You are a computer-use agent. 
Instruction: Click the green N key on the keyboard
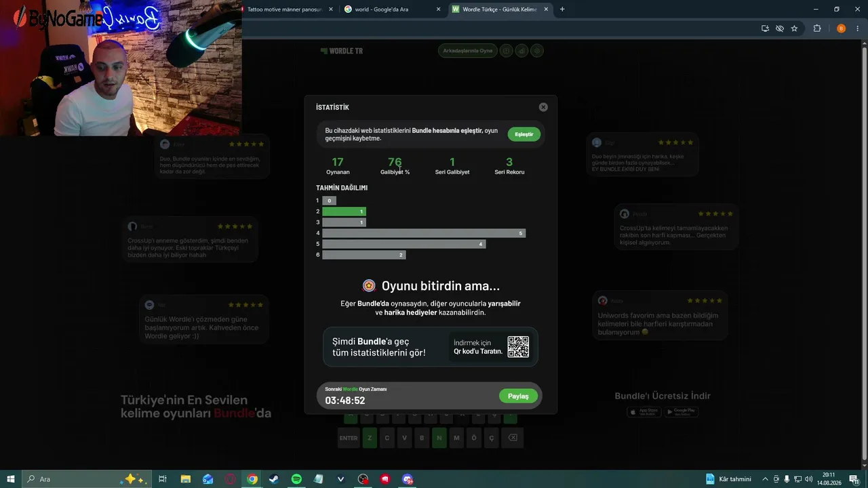tap(439, 438)
